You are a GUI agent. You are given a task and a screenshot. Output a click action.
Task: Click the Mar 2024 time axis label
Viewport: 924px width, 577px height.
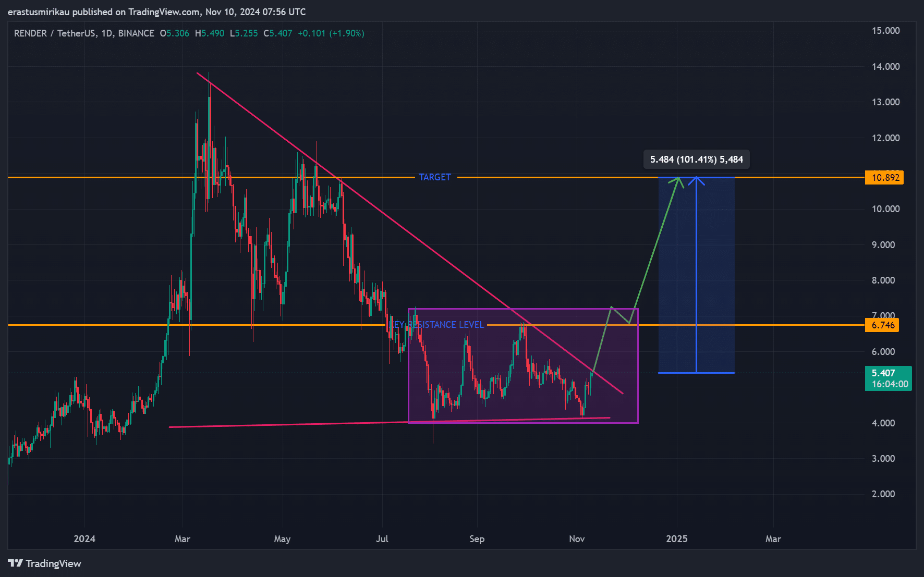[183, 539]
